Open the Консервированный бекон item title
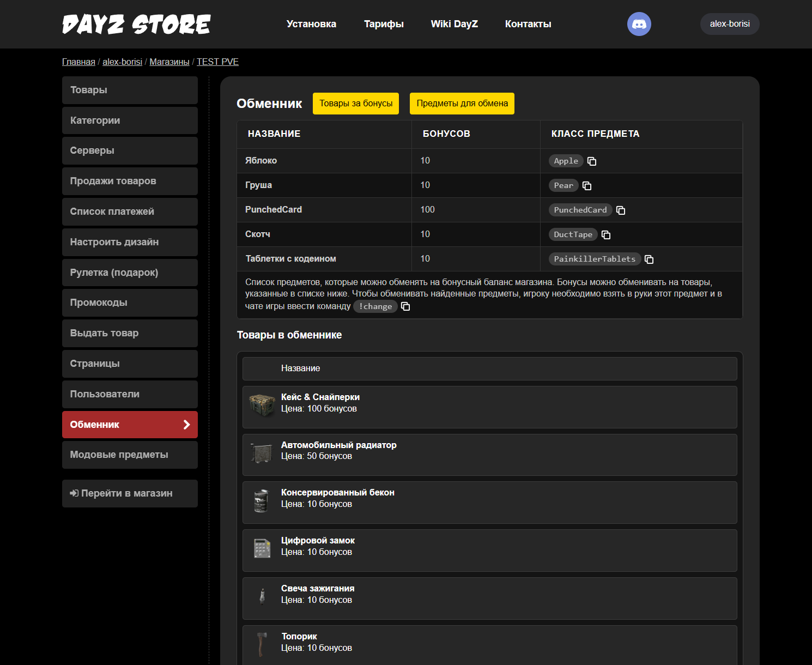Viewport: 812px width, 665px height. point(338,493)
